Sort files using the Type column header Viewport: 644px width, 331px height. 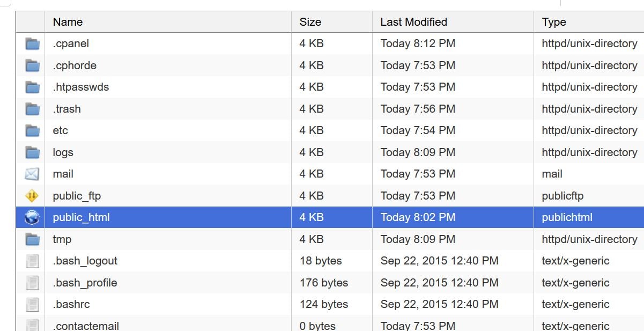pyautogui.click(x=554, y=22)
